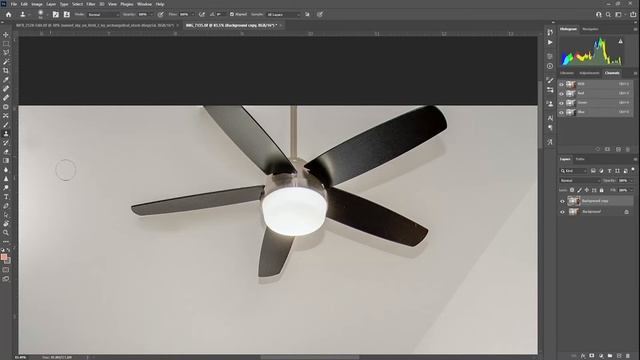Viewport: 640px width, 360px height.
Task: Open the Sample All Layers dropdown
Action: click(x=283, y=15)
